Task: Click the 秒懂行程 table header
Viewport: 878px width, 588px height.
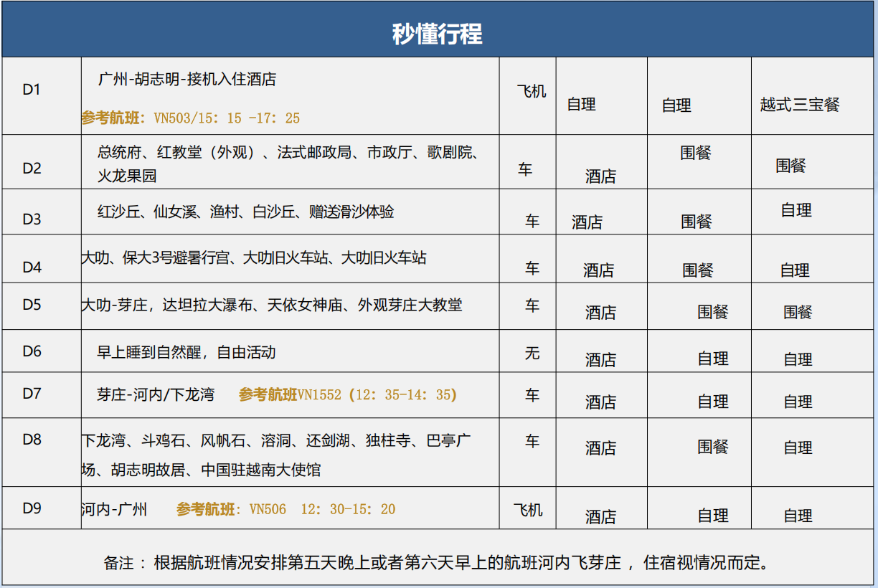Action: tap(437, 34)
